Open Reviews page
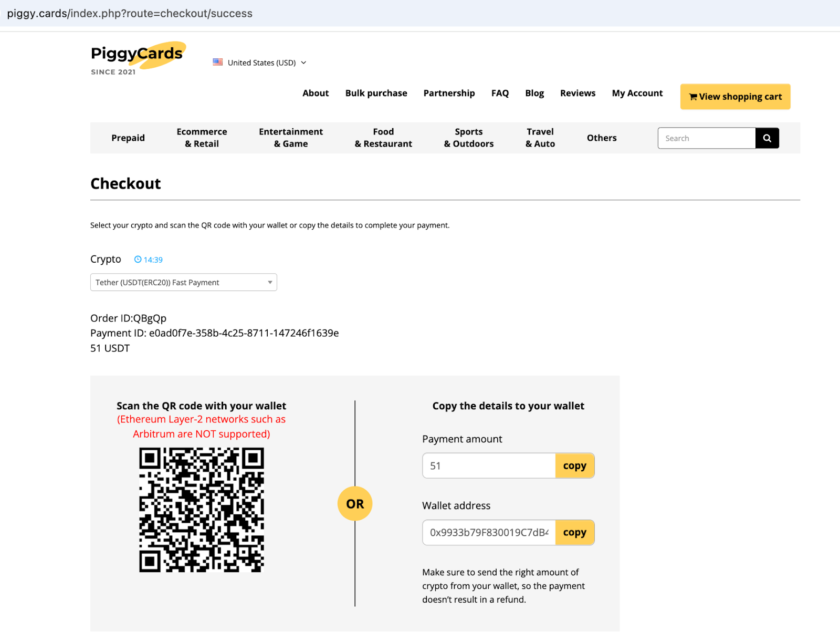Viewport: 840px width, 642px height. coord(577,93)
